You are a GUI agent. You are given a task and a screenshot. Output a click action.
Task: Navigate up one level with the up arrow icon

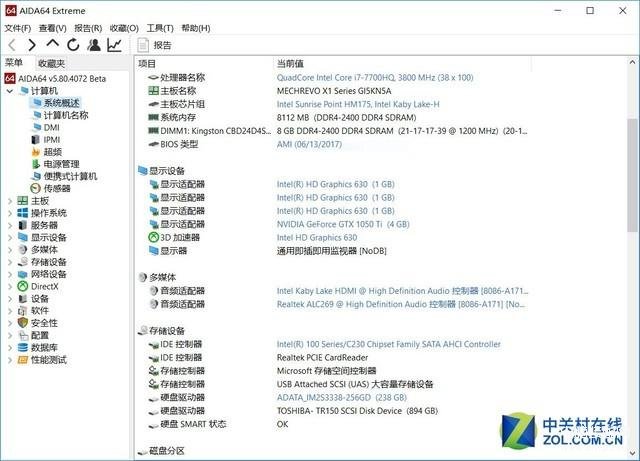(53, 43)
